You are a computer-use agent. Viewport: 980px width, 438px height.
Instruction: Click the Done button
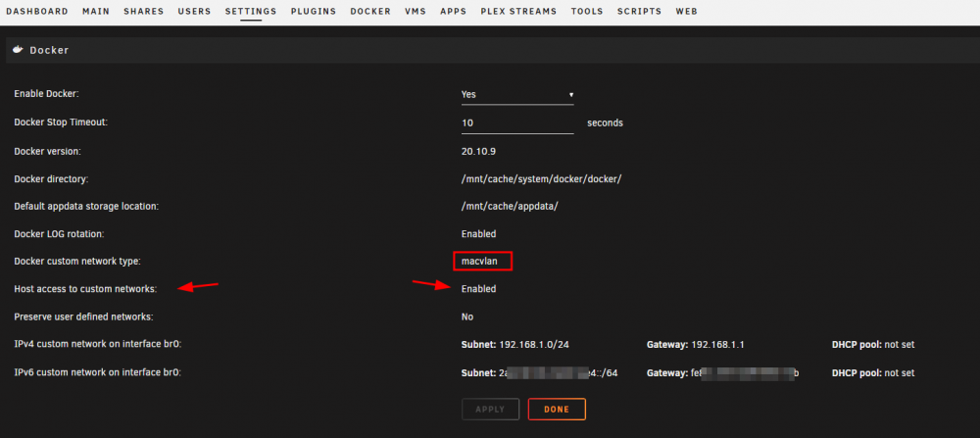point(557,410)
